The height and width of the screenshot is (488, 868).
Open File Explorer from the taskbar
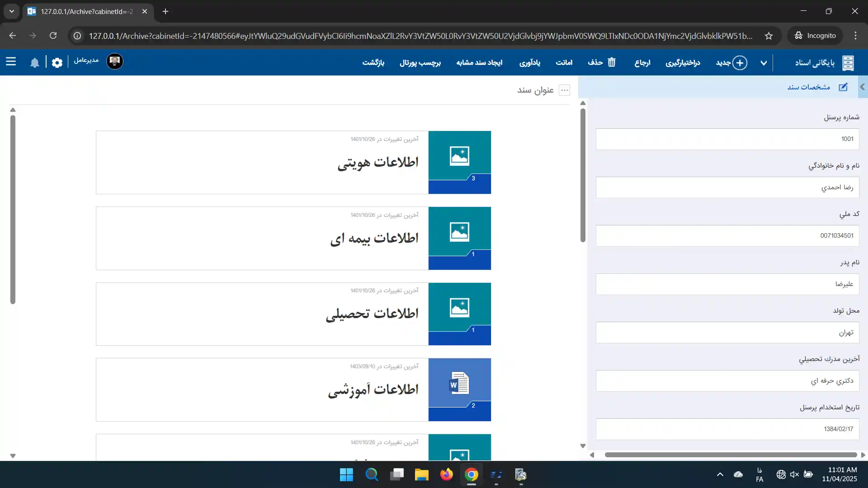[421, 475]
